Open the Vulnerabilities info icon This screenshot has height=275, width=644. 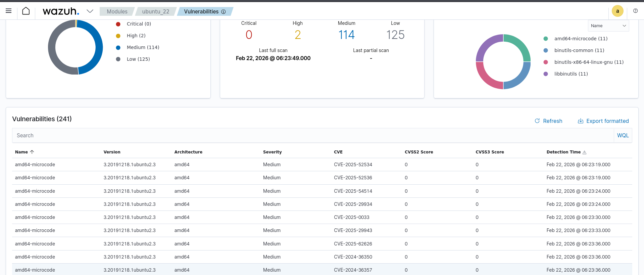pos(224,11)
